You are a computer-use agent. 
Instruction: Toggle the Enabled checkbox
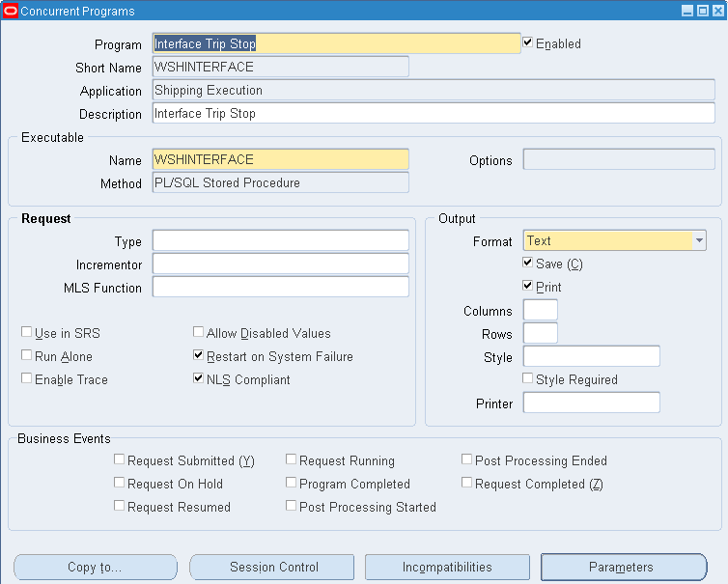tap(527, 42)
